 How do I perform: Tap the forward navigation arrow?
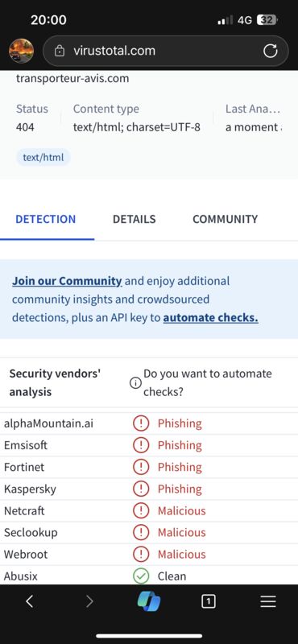pyautogui.click(x=89, y=601)
